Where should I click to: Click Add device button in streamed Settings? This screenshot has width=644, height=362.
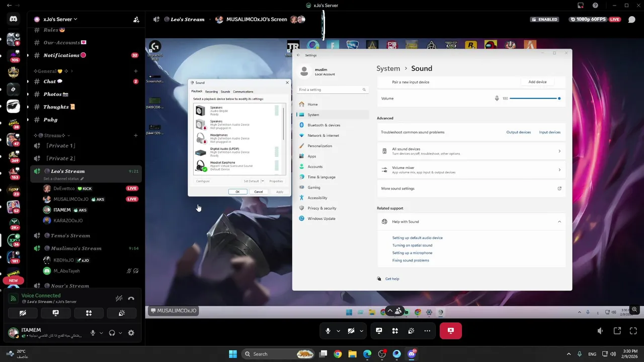click(537, 82)
